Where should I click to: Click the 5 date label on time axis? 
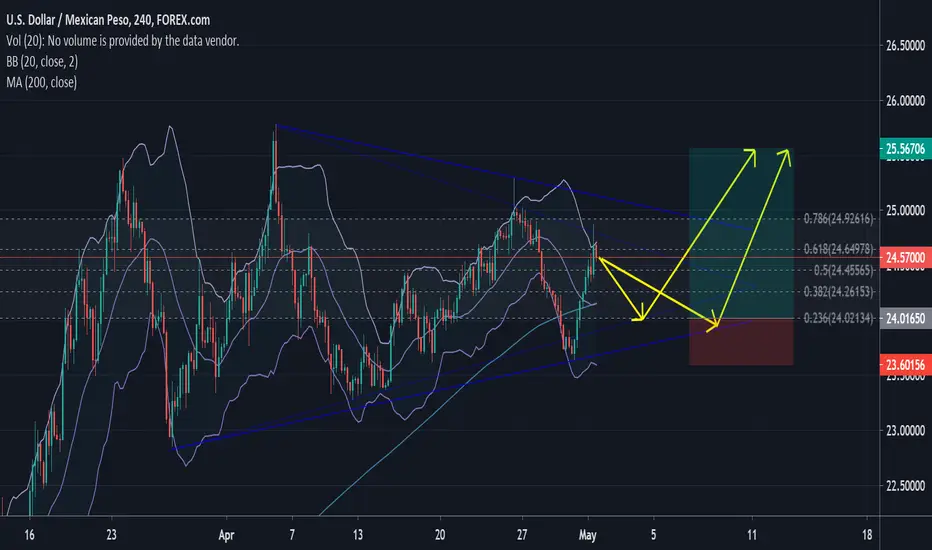pyautogui.click(x=653, y=535)
